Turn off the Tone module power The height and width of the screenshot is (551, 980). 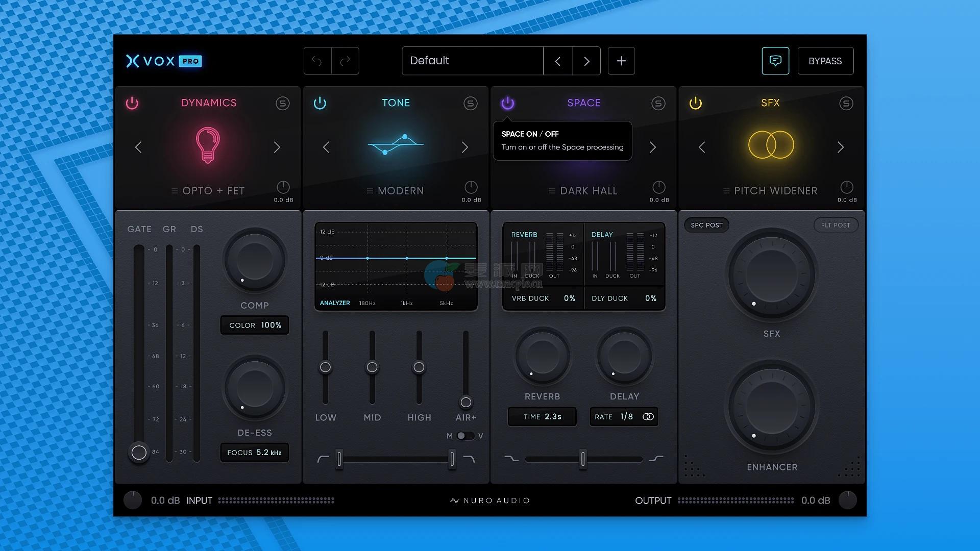pyautogui.click(x=320, y=104)
